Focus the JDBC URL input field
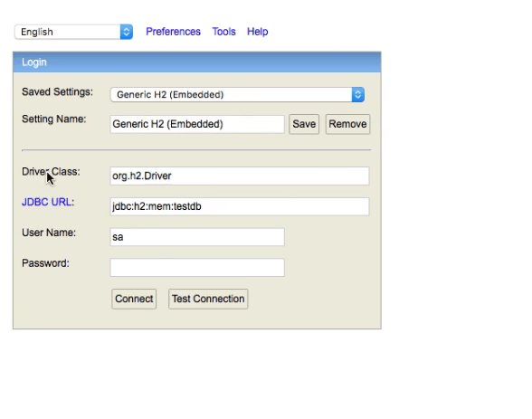Image resolution: width=532 pixels, height=419 pixels. (x=240, y=206)
